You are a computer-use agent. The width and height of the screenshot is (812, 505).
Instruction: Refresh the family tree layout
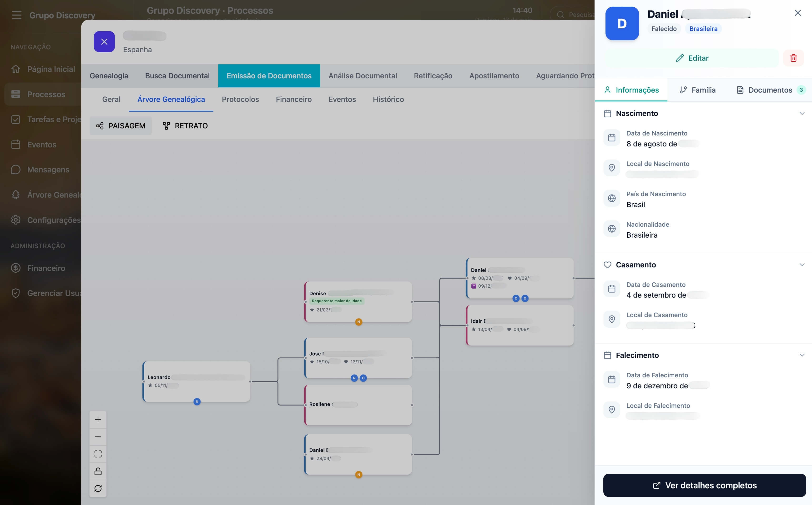click(98, 488)
